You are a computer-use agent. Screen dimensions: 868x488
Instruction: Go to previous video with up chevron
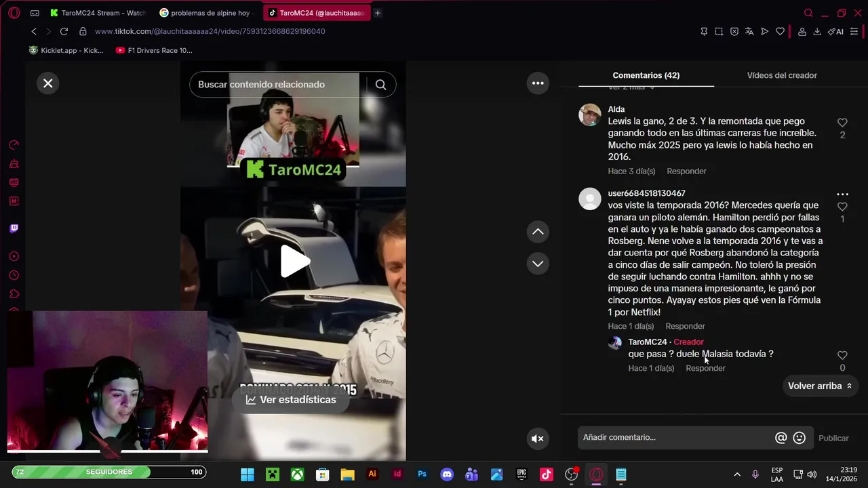(538, 232)
